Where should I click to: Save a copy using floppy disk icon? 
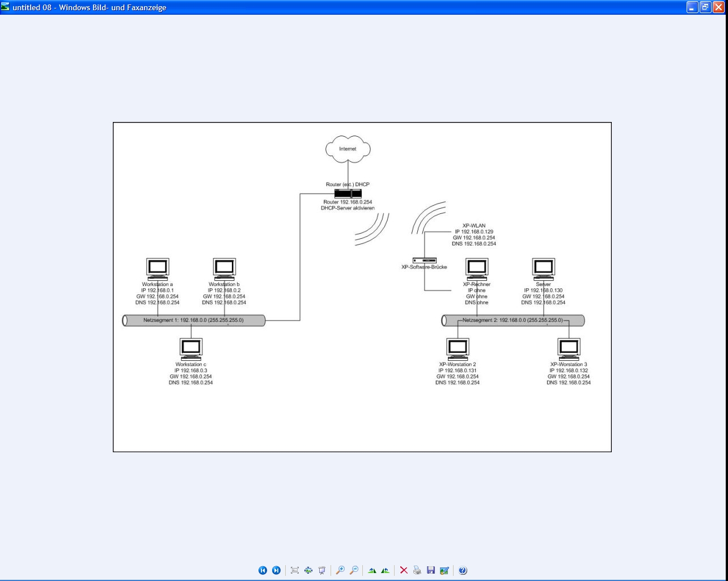tap(431, 570)
